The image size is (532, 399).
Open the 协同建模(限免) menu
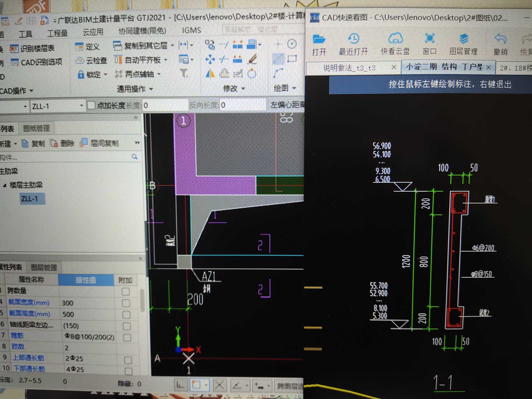pos(142,31)
